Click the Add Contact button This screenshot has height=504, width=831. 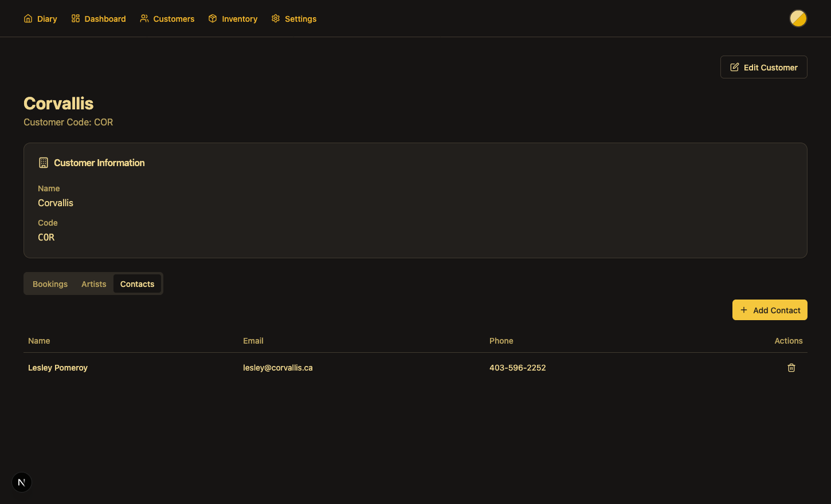click(x=769, y=310)
